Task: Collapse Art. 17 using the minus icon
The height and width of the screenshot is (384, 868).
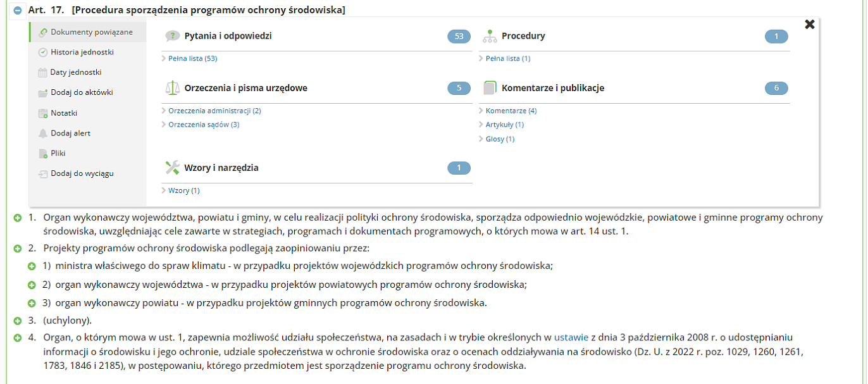Action: pos(18,10)
